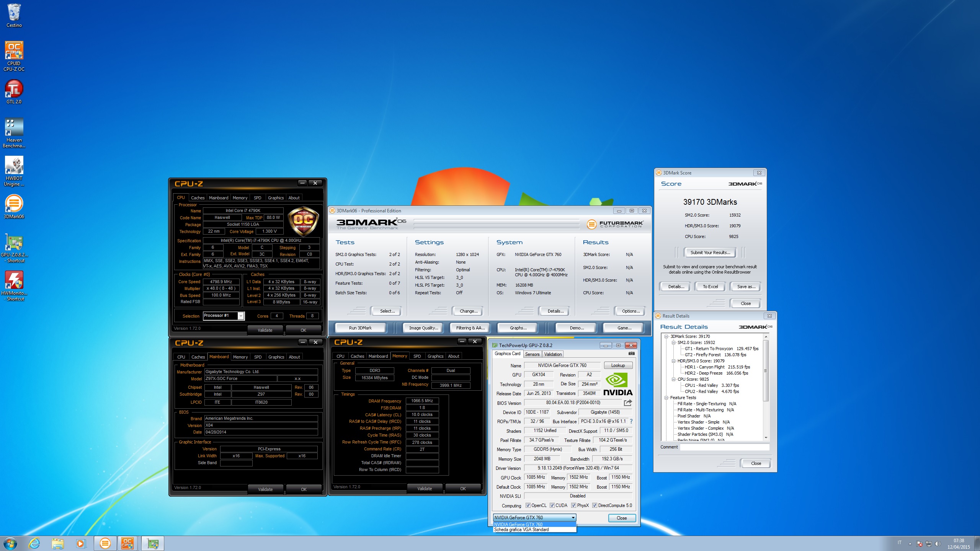Collapse the HDR/SM3.0 Score: 19079 node
This screenshot has width=980, height=551.
(674, 361)
